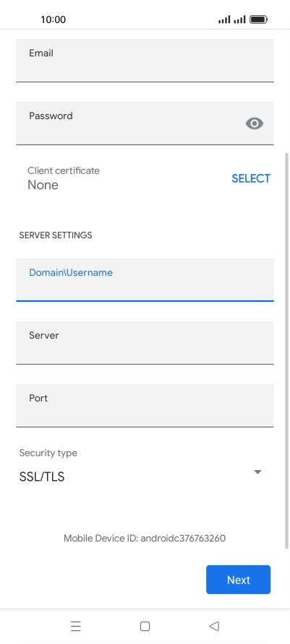Screen dimensions: 290x644
Task: Tap the second signal strength icon
Action: (239, 19)
